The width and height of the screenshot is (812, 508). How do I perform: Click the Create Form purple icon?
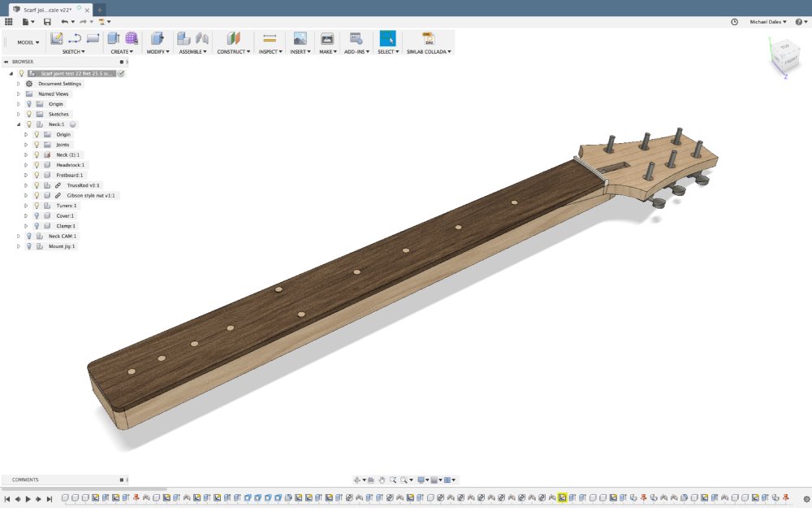pos(132,38)
